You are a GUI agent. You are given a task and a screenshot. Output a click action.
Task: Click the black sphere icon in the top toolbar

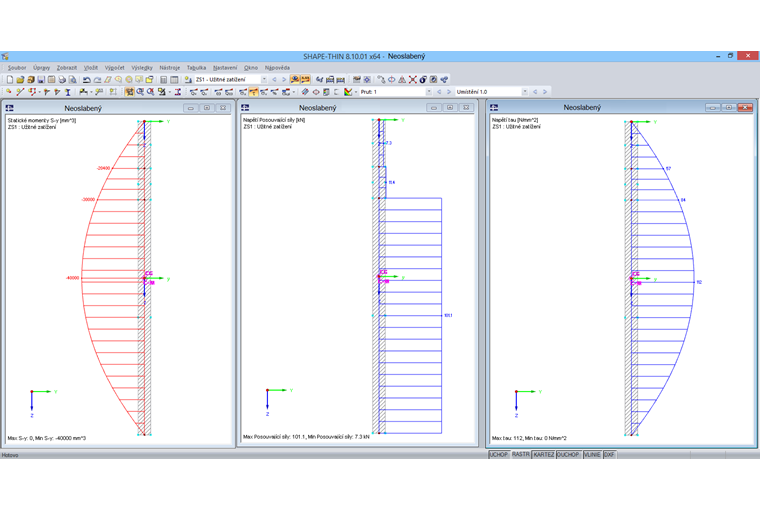coord(423,80)
